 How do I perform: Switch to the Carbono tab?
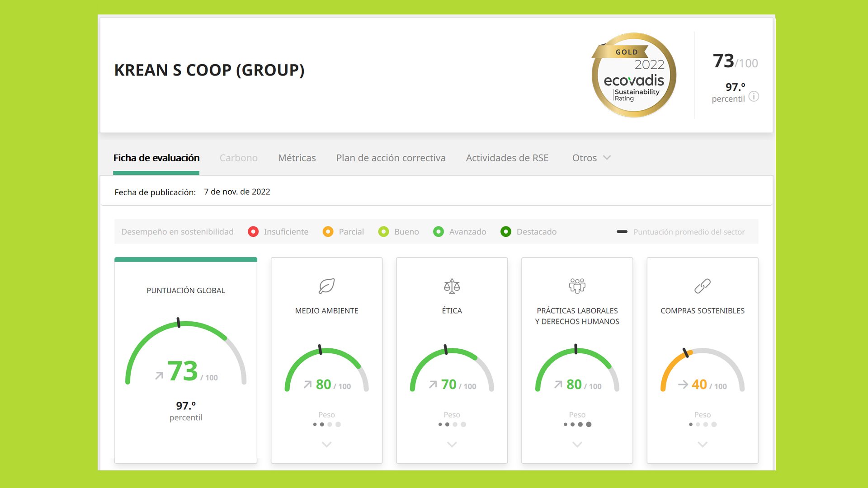(x=238, y=158)
